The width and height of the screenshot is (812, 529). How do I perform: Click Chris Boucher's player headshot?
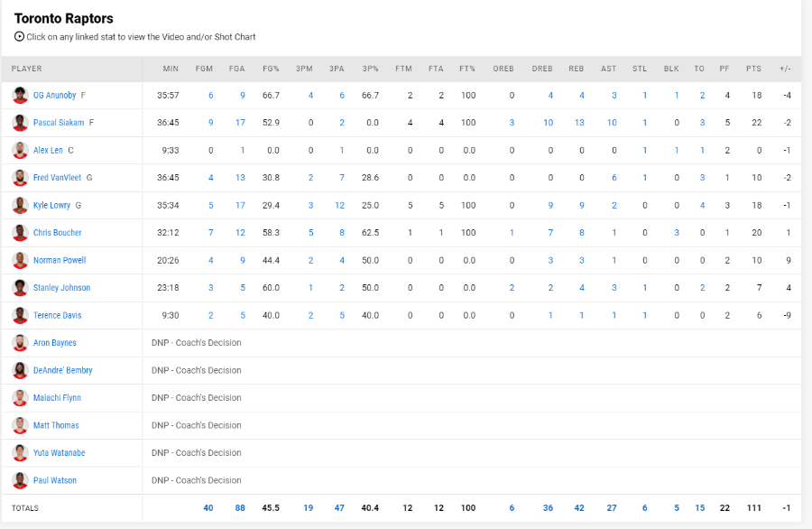point(20,233)
